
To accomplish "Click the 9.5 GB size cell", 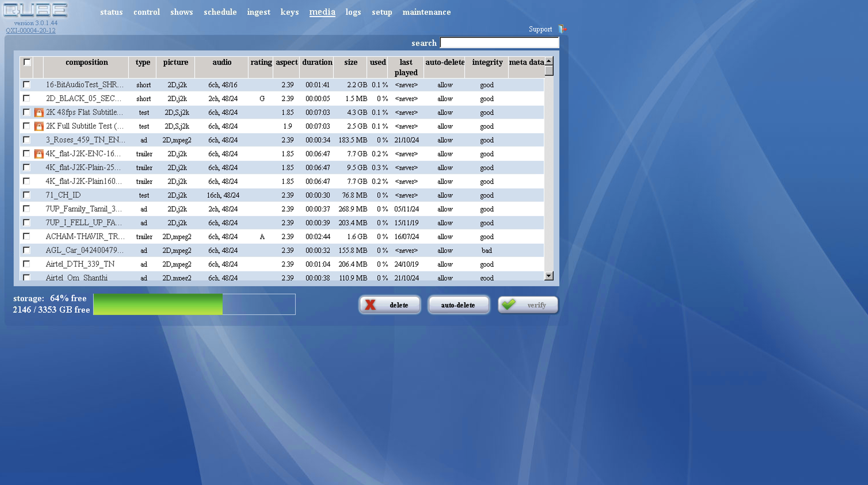I will click(357, 168).
